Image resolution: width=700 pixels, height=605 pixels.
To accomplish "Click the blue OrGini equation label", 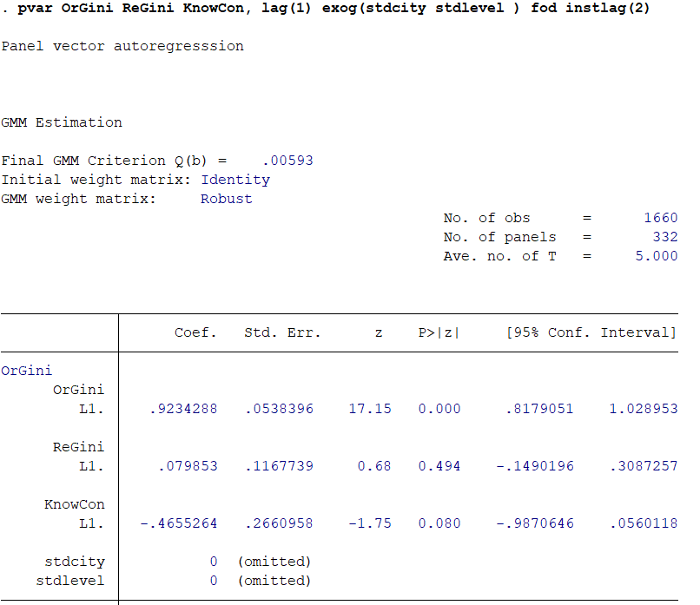I will [x=26, y=371].
